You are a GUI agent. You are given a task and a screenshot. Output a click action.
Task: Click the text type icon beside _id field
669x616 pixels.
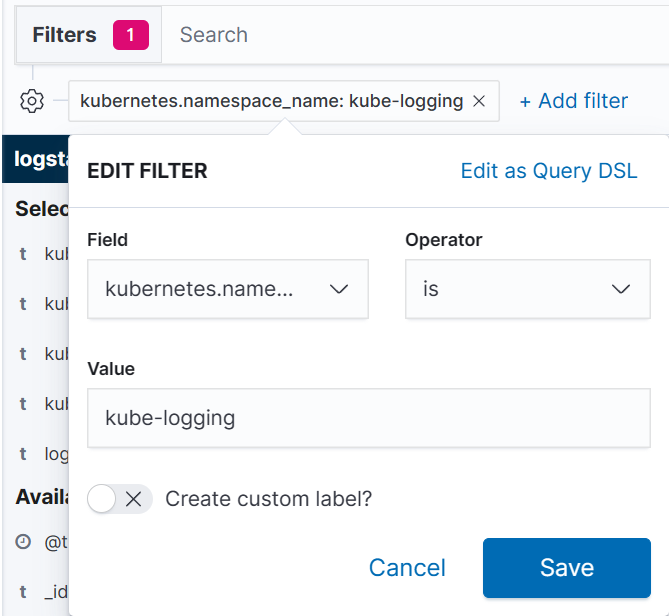tap(23, 592)
